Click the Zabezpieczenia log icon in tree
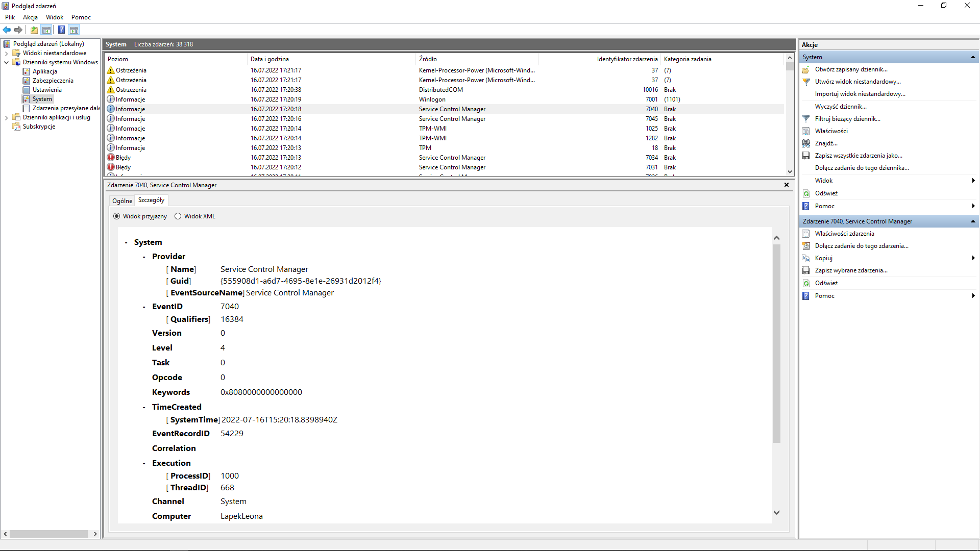The image size is (980, 551). click(x=26, y=81)
